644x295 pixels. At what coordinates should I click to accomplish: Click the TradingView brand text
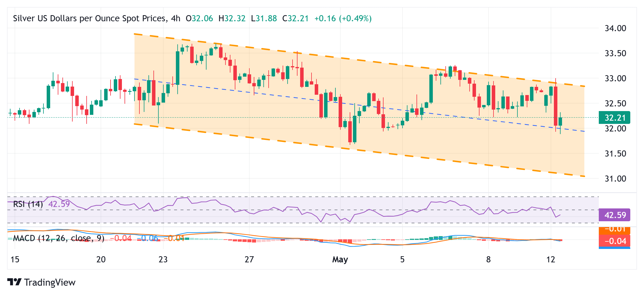[50, 282]
